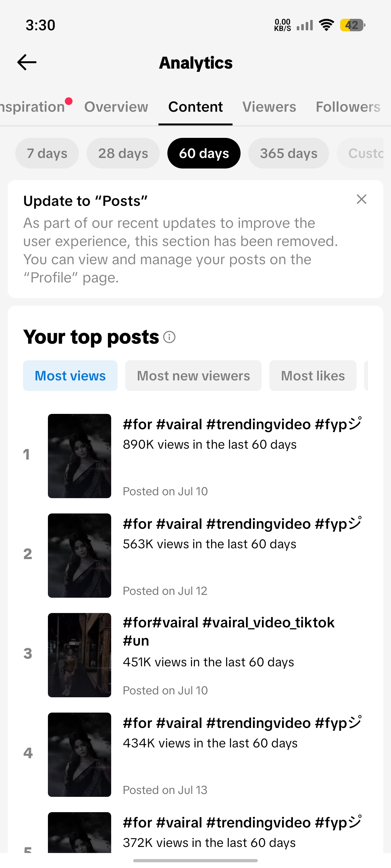Dismiss the Update to Posts notice

361,199
